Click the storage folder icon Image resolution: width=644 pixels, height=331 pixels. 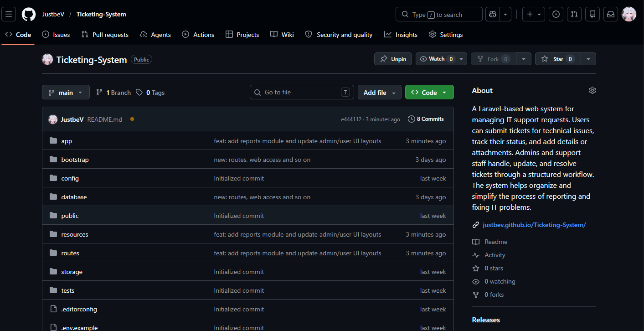[x=53, y=272]
